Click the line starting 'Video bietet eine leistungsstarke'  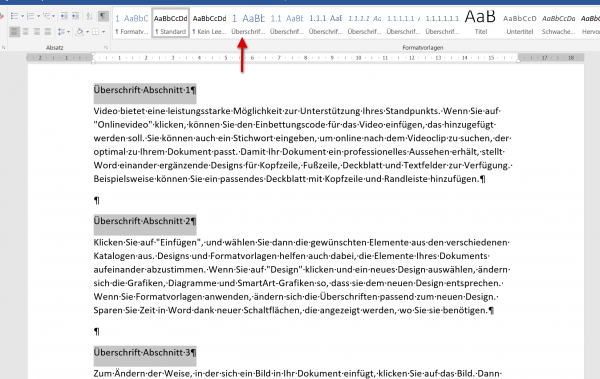(297, 111)
